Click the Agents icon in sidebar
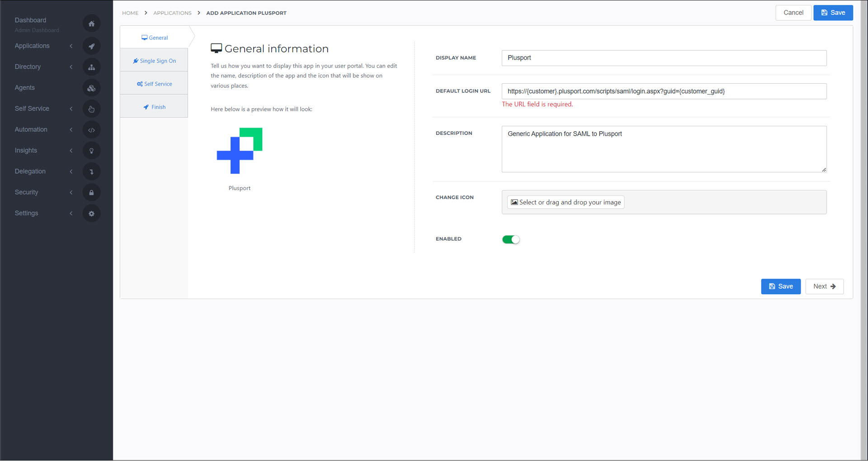 coord(91,88)
